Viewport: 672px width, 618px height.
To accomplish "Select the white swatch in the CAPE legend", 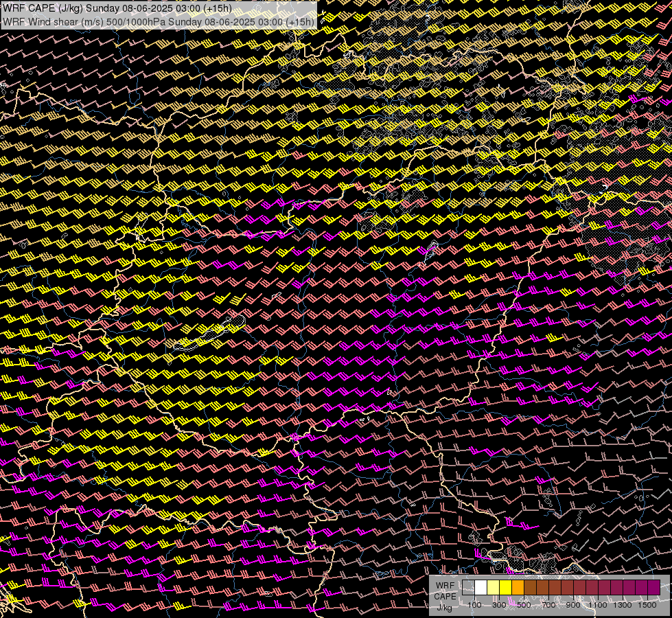I will point(481,588).
